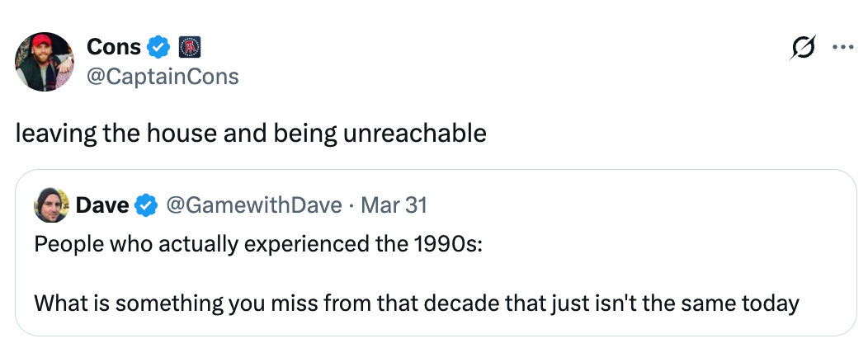
Task: Click the Cons display name
Action: click(x=113, y=48)
